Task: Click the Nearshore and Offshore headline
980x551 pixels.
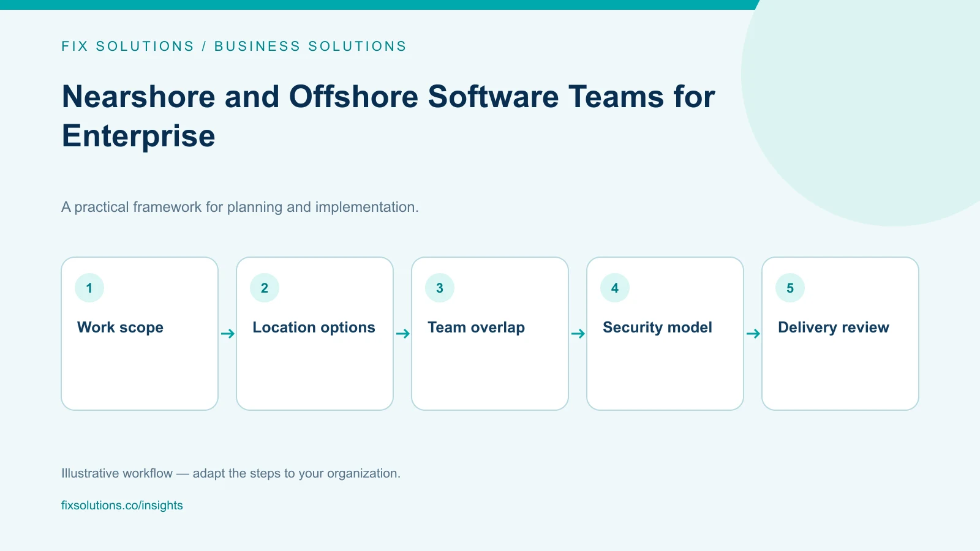Action: [388, 116]
